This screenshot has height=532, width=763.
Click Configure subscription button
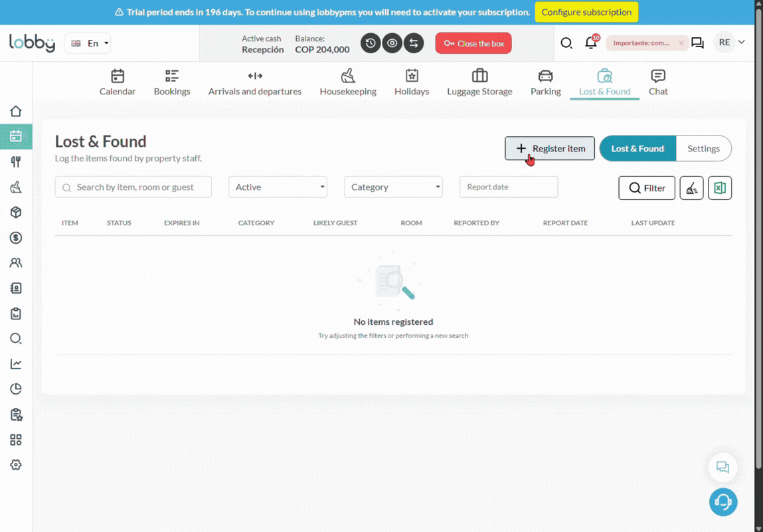(x=586, y=12)
